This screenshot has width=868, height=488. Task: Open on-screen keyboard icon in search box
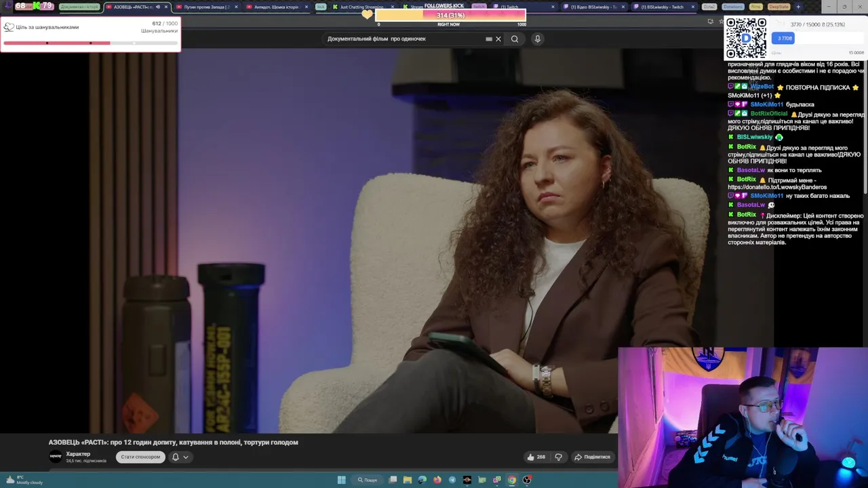click(x=489, y=39)
